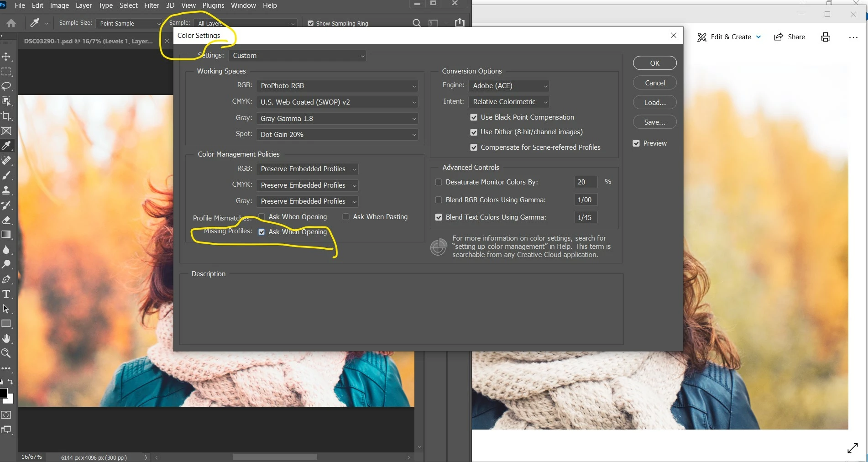The height and width of the screenshot is (462, 868).
Task: Select the Horizontal Type tool
Action: pyautogui.click(x=6, y=294)
